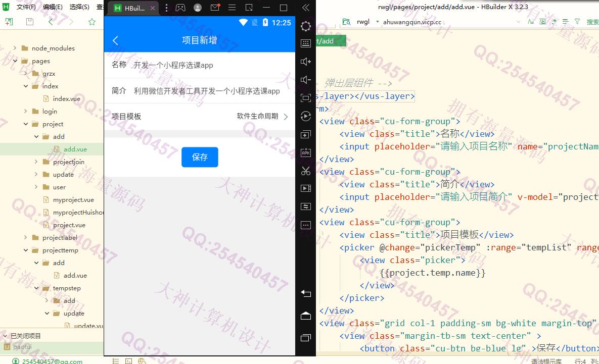
Task: Click HBuilder save toolbar icon
Action: point(29,22)
